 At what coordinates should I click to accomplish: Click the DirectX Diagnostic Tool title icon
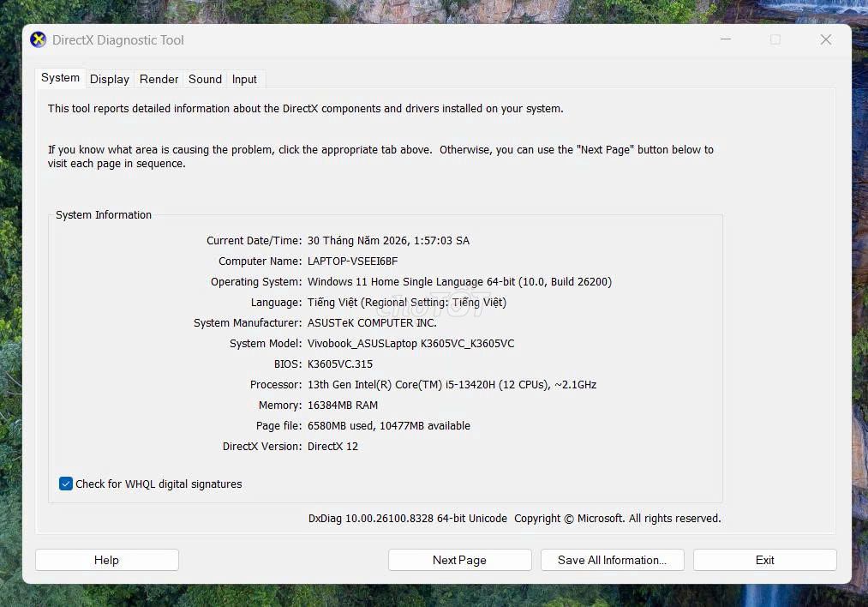pos(39,40)
